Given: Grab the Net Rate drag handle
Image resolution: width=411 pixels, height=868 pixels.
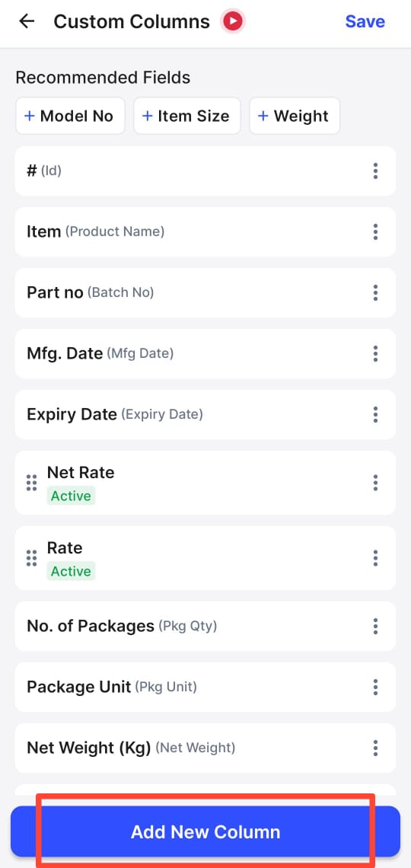Looking at the screenshot, I should click(32, 483).
